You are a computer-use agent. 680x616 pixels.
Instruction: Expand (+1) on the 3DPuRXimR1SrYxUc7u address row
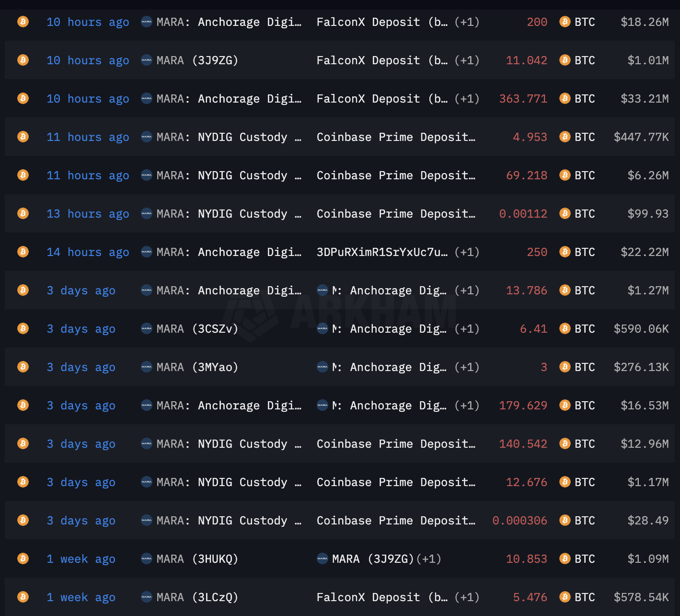coord(467,252)
